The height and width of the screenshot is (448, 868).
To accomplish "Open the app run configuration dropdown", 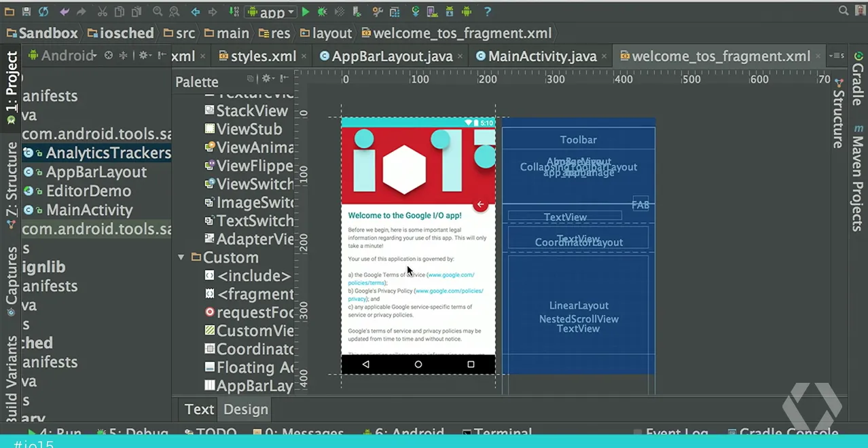I will 272,12.
